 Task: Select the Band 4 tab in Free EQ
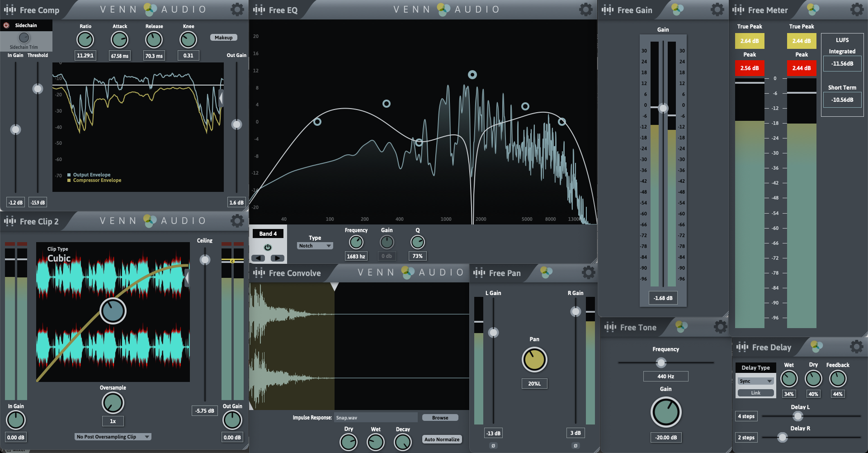click(268, 233)
